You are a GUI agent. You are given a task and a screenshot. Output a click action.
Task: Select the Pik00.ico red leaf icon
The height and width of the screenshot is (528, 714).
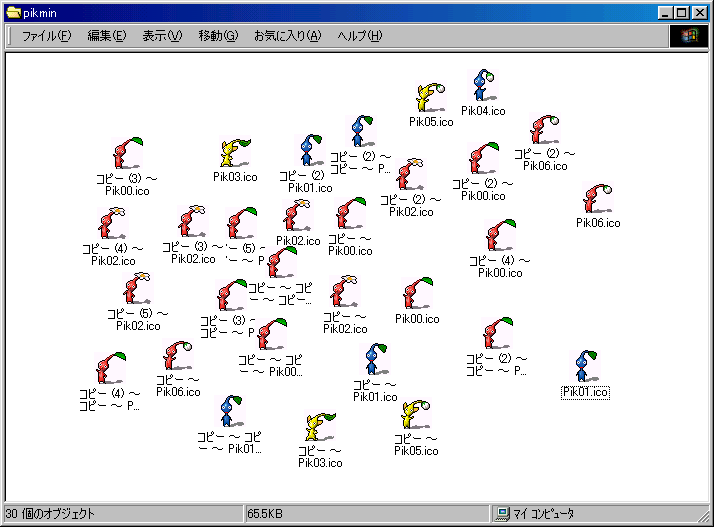click(x=417, y=293)
